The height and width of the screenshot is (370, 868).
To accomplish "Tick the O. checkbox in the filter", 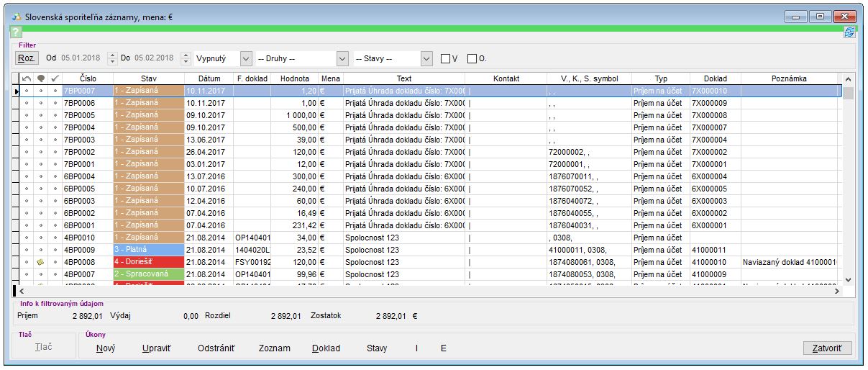I will coord(472,58).
